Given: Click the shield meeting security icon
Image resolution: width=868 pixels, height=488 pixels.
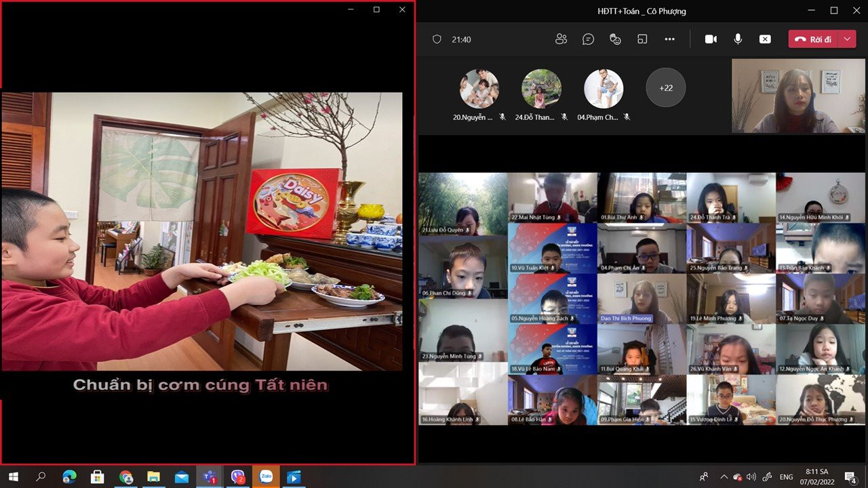Looking at the screenshot, I should click(437, 39).
